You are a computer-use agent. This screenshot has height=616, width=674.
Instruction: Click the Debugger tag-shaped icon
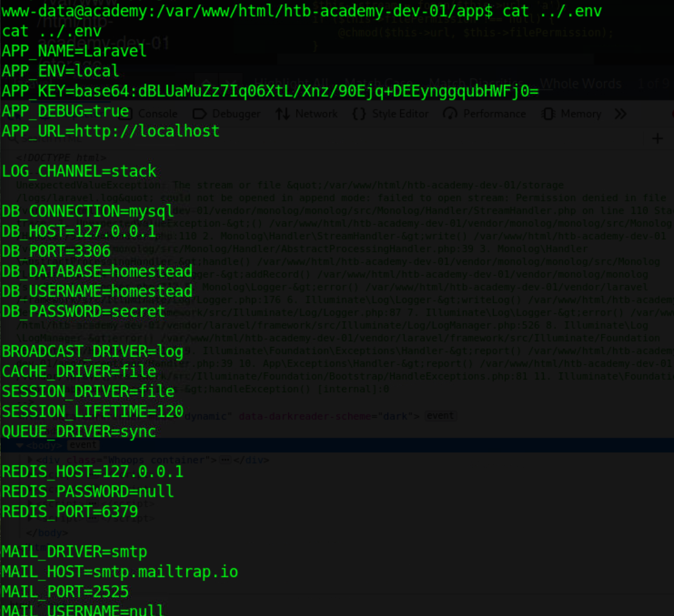coord(200,114)
